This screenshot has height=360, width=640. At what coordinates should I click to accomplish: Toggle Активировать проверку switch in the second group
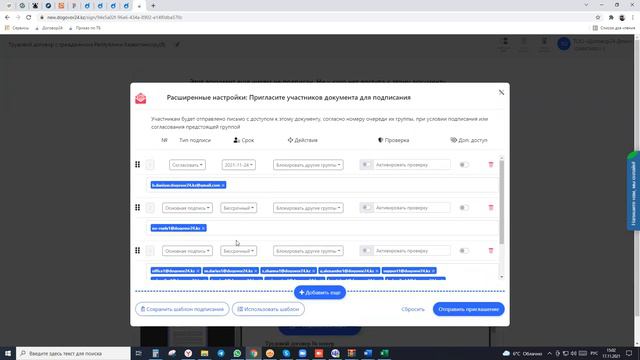[366, 207]
